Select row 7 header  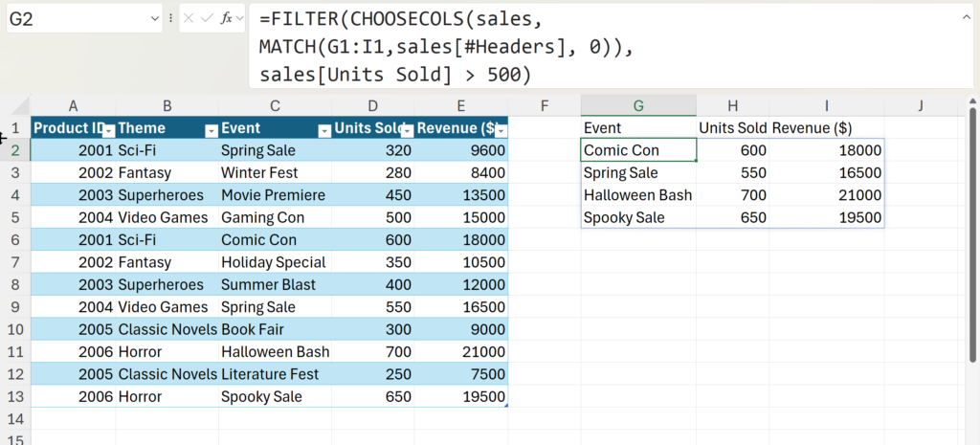point(15,262)
